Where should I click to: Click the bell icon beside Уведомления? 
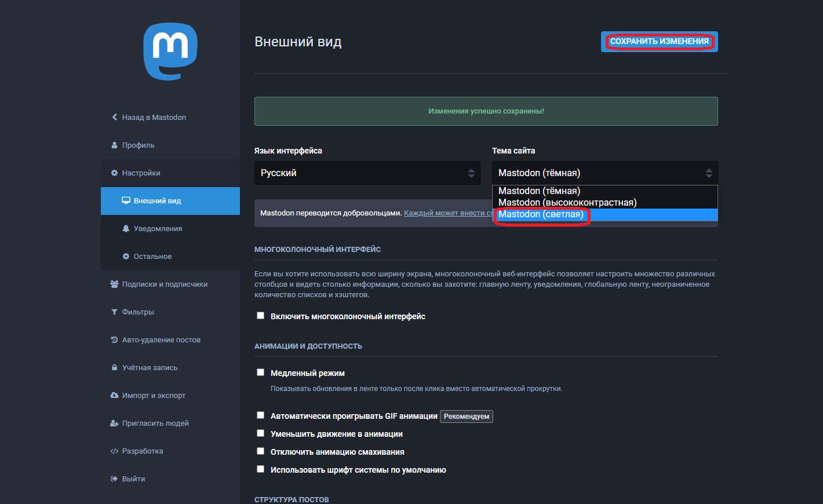click(126, 229)
